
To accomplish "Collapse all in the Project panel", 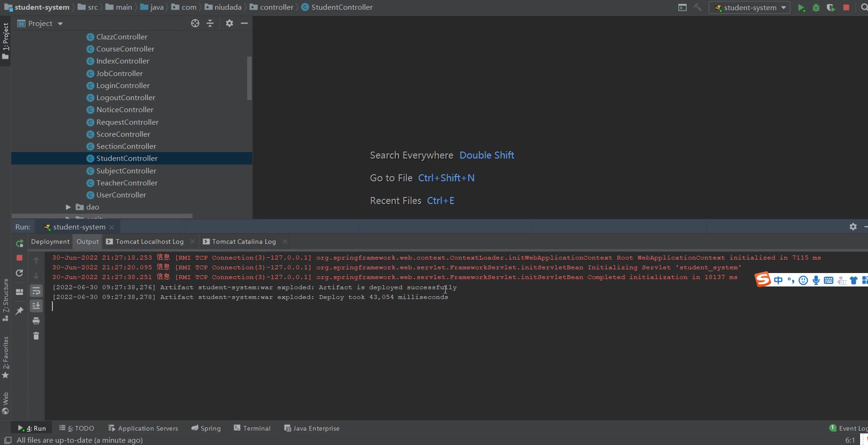I will [x=210, y=24].
